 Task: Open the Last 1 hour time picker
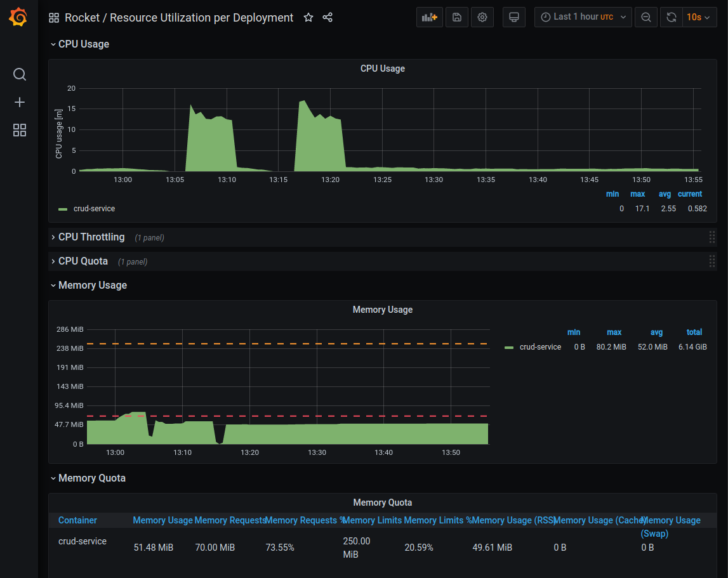(x=581, y=17)
